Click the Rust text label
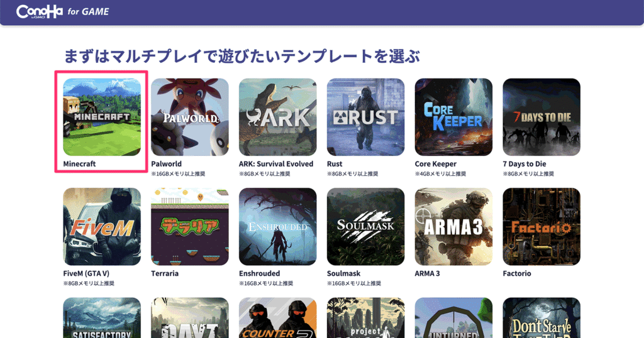Screen dimensions: 644x338 335,164
